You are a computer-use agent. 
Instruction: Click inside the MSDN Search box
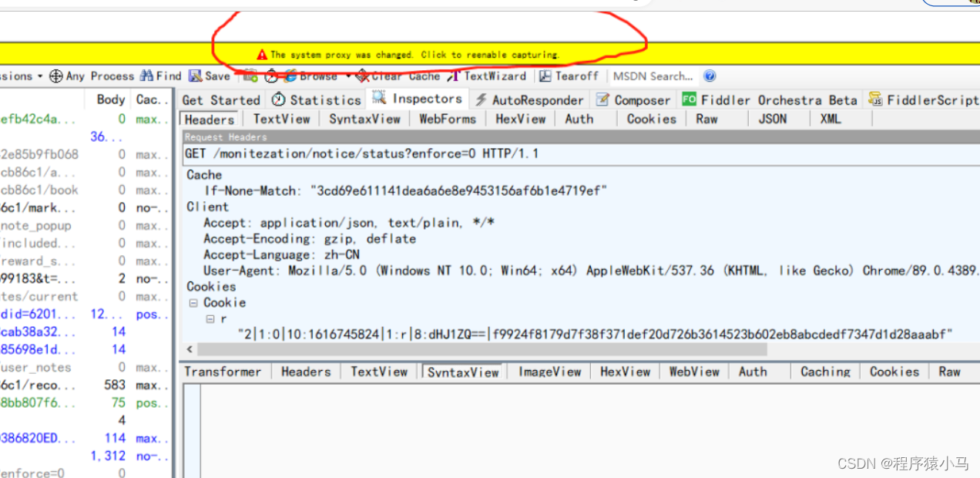click(x=653, y=76)
